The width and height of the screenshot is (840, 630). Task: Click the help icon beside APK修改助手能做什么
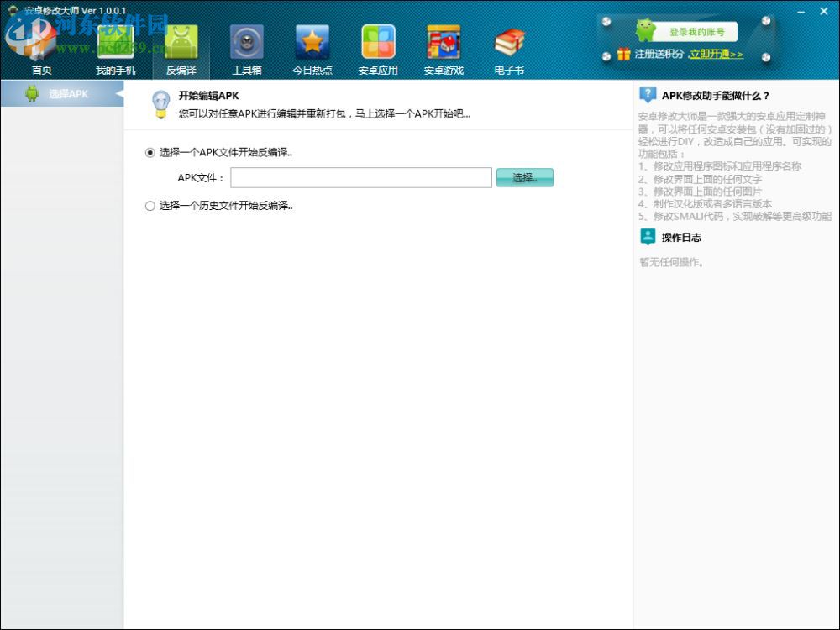tap(647, 95)
